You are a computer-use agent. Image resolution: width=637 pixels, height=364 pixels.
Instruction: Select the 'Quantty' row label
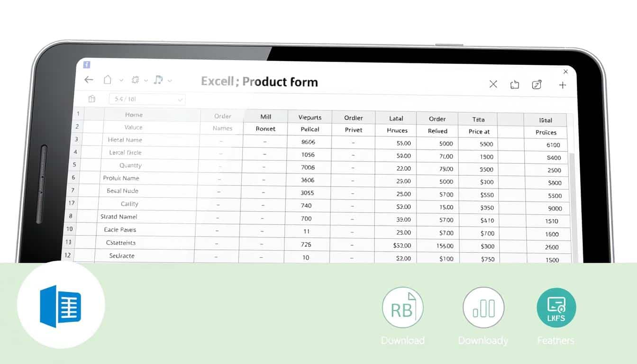point(130,165)
